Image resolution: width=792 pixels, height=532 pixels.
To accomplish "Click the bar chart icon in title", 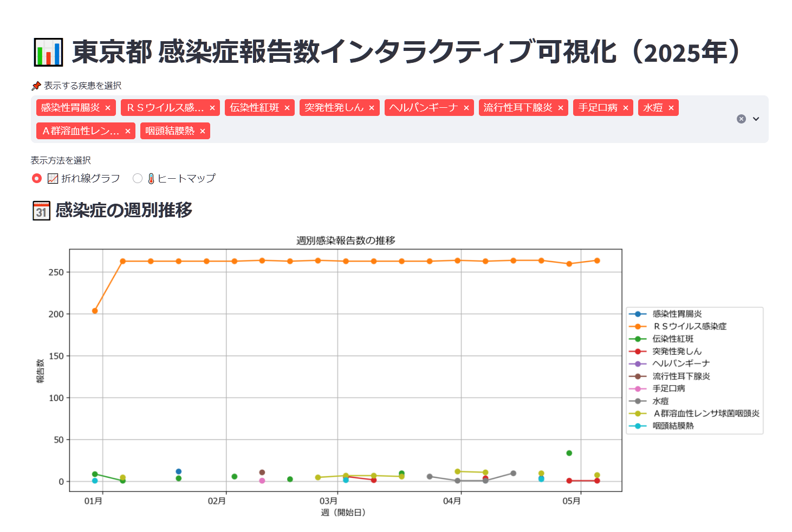I will (48, 53).
